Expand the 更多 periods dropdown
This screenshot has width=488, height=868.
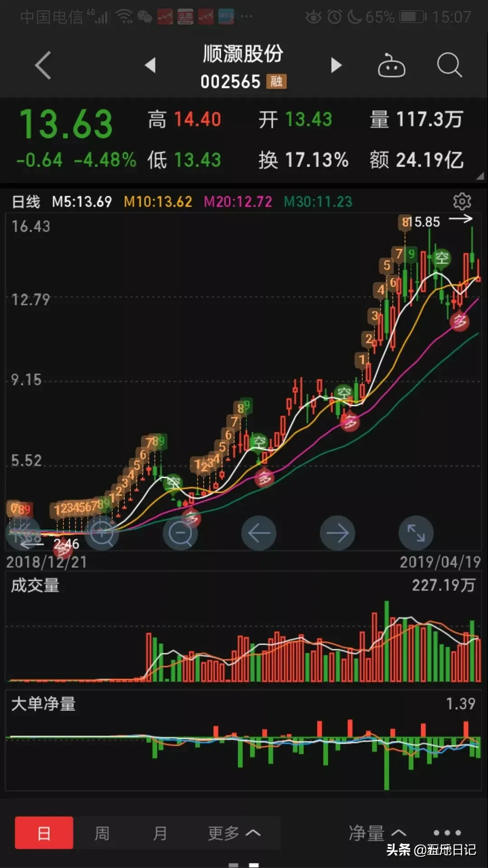[x=234, y=833]
